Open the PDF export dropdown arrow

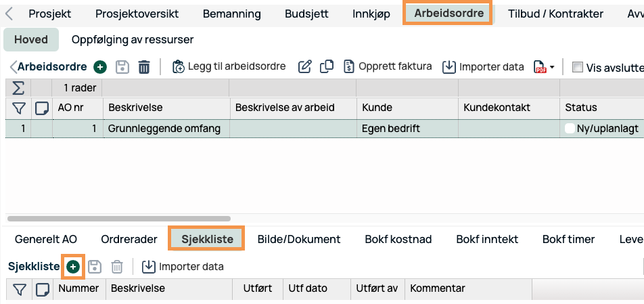coord(552,67)
